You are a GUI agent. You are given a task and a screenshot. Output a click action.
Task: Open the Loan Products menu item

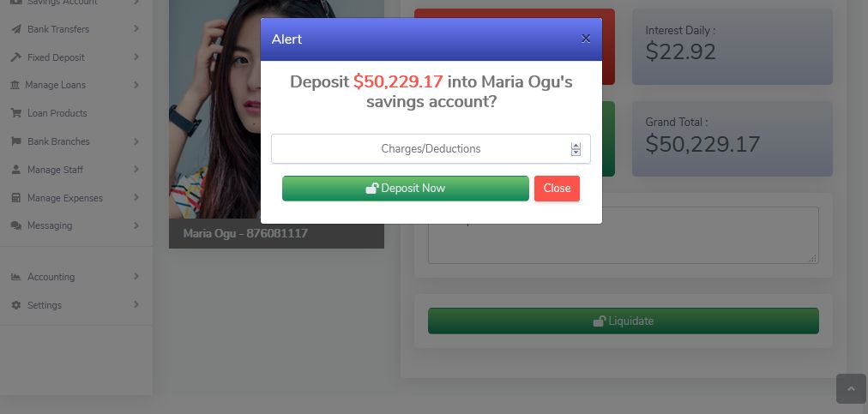[x=57, y=113]
